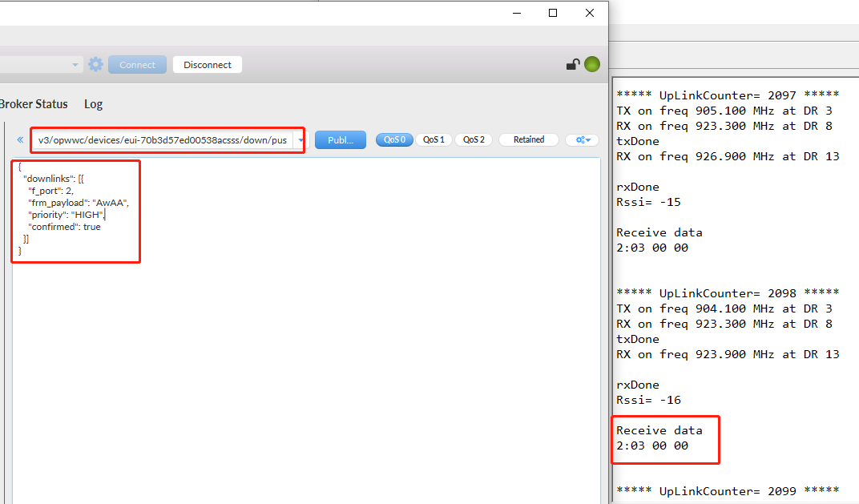Click the greyed Connect button

138,65
